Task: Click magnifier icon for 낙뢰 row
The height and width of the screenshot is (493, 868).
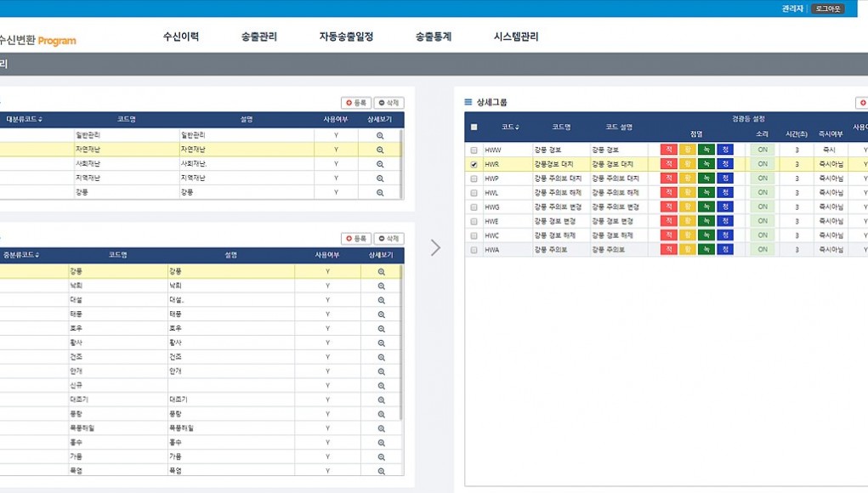Action: tap(381, 286)
